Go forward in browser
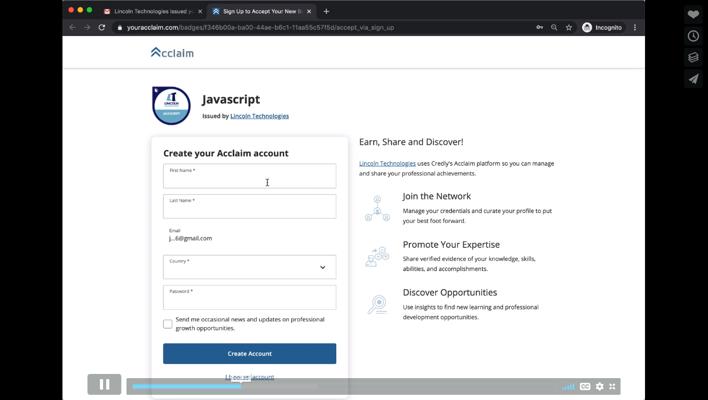Image resolution: width=708 pixels, height=400 pixels. pos(87,28)
